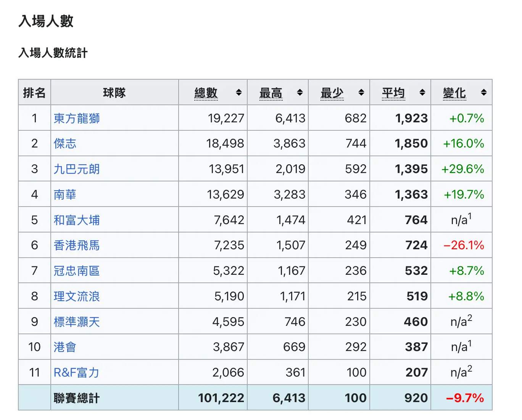
Task: Sort table by 最少 column arrows
Action: pos(361,92)
